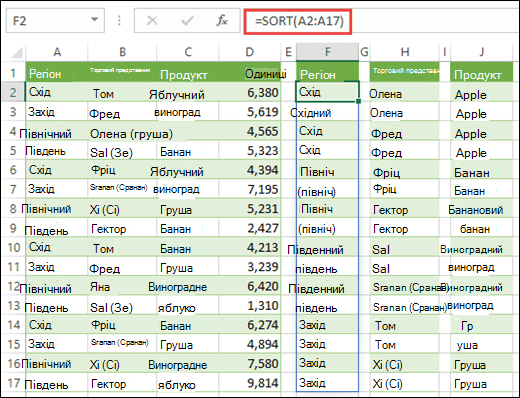Screen dimensions: 520x398
Task: Select column E header
Action: tap(288, 52)
